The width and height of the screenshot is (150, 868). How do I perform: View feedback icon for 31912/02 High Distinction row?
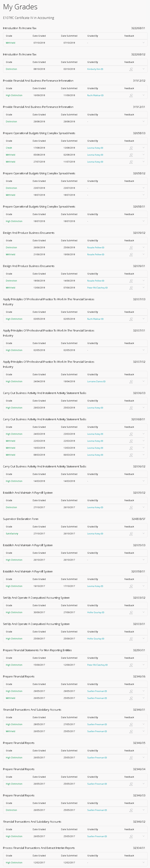[131, 95]
